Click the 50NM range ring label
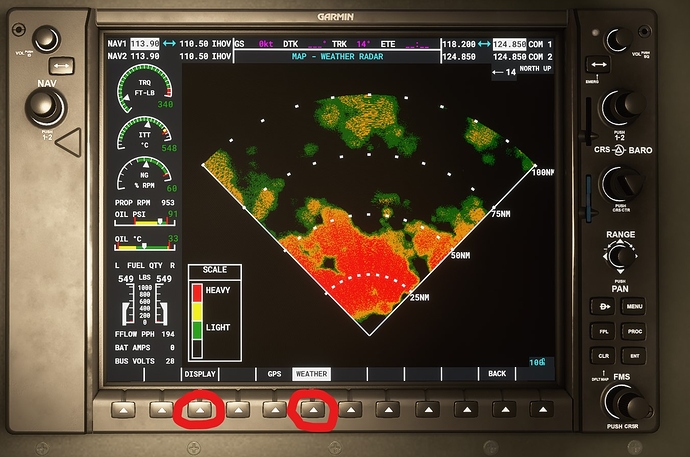 (x=460, y=256)
